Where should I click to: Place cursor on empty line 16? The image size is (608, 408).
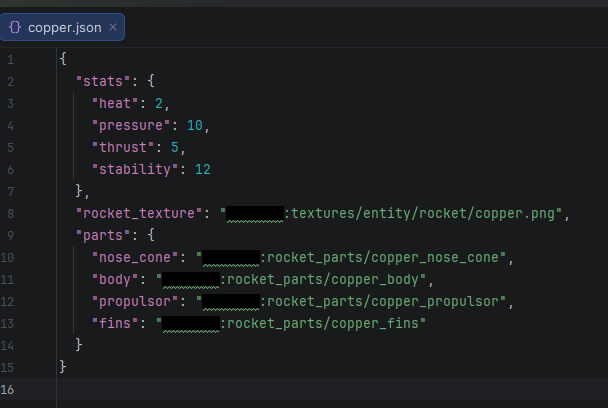click(332, 389)
